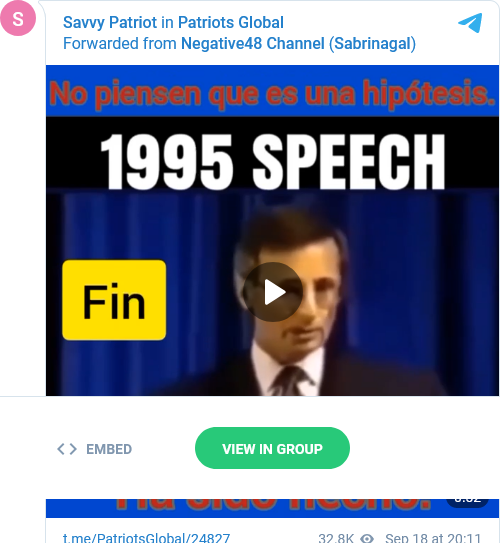Click the Sep 18 at 20:11 timestamp

tap(433, 538)
